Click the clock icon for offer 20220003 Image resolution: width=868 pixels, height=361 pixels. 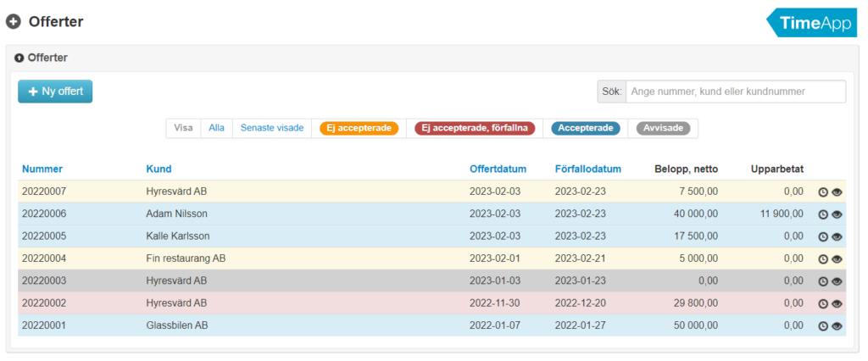coord(822,281)
